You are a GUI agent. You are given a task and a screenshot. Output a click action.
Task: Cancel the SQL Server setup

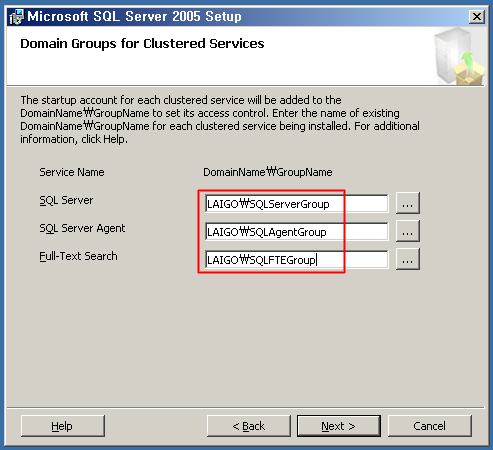(x=430, y=426)
